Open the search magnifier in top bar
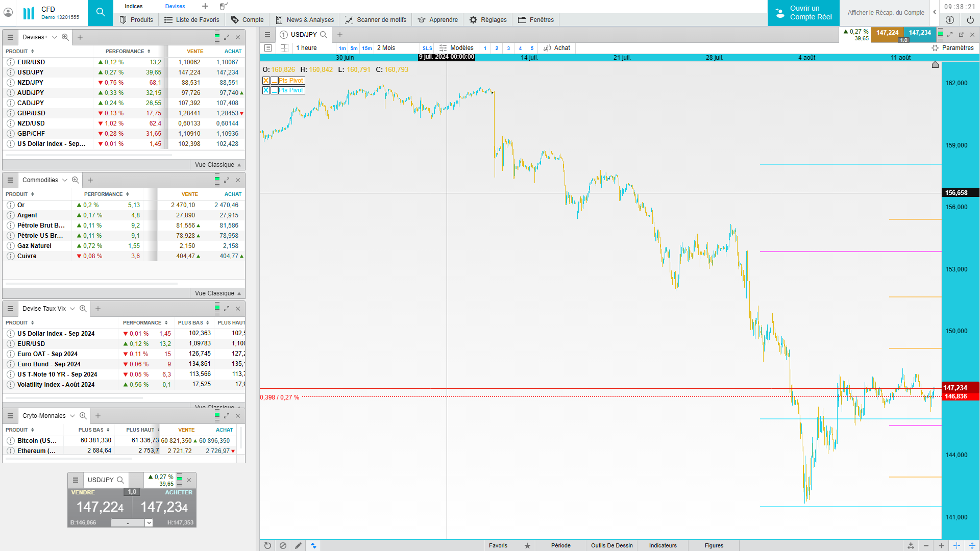Screen dimensions: 980x551 (101, 13)
